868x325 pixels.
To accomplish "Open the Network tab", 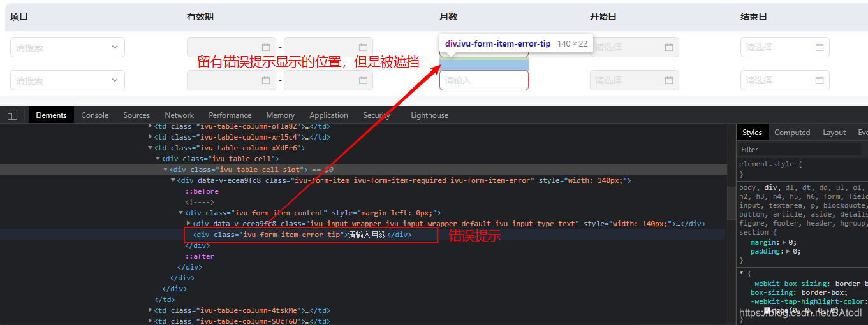I will pos(179,115).
